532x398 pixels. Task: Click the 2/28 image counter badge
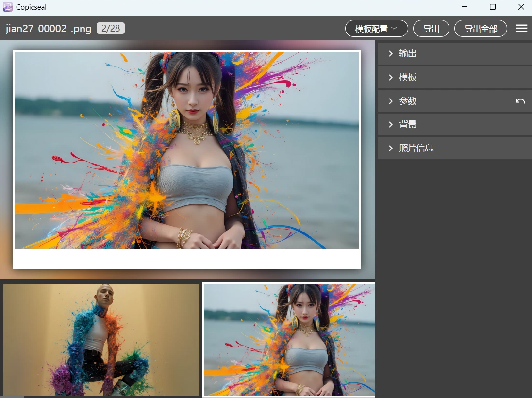pos(111,29)
